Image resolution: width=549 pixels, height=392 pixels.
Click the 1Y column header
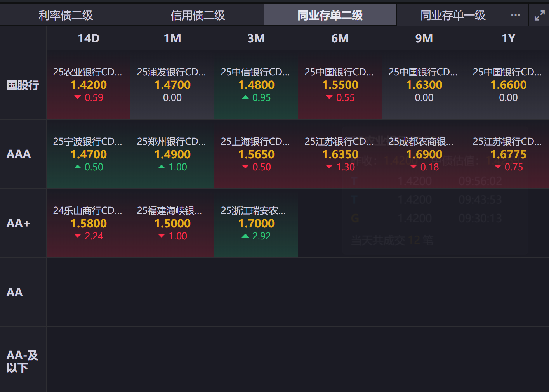(508, 38)
